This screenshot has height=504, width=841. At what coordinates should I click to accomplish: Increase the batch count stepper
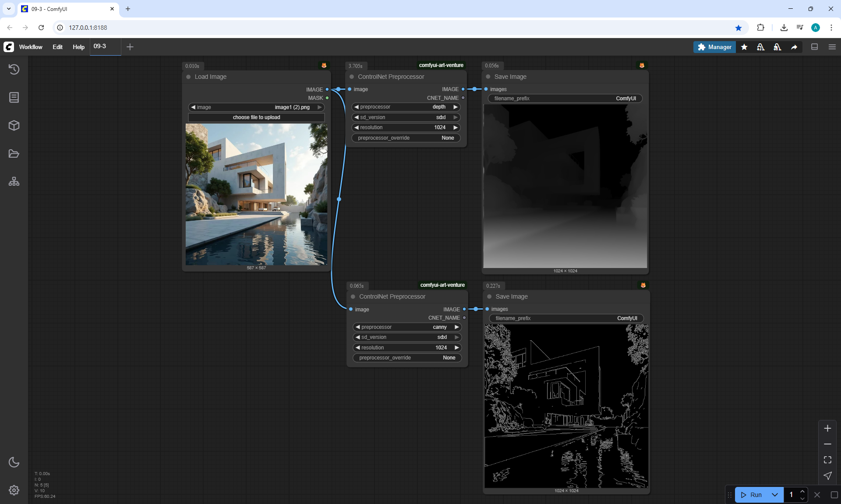(802, 492)
